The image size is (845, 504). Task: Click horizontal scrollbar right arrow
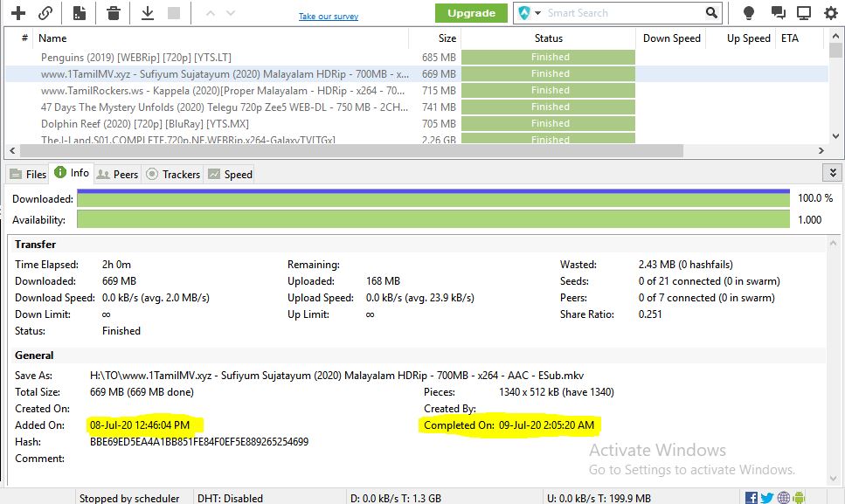point(821,151)
